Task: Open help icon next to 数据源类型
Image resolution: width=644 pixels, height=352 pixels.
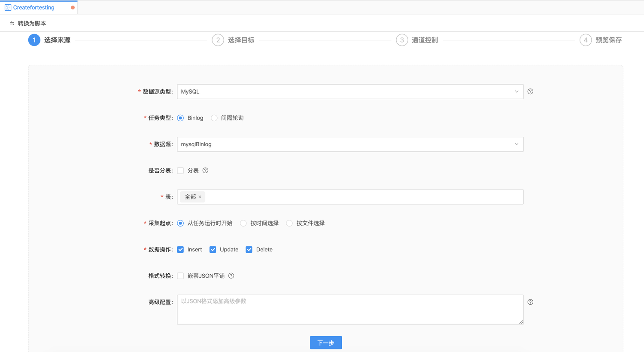Action: click(530, 92)
